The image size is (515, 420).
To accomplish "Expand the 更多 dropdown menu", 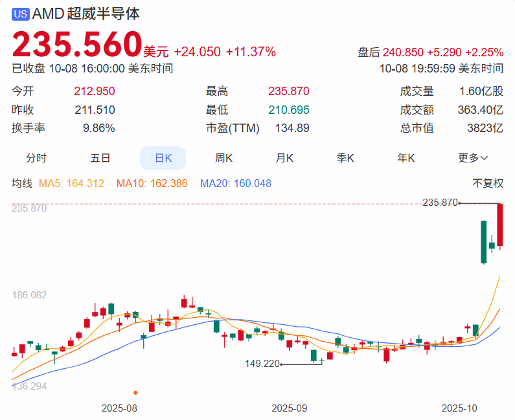I will (x=473, y=158).
